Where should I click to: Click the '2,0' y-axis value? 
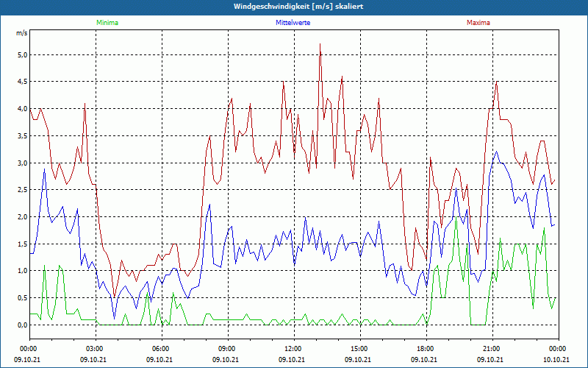tap(24, 216)
